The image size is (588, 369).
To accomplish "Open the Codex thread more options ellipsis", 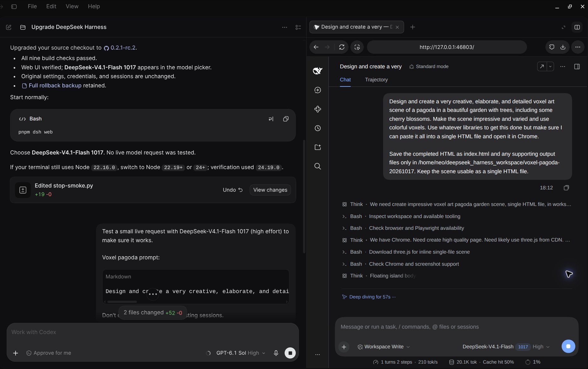I will (285, 27).
